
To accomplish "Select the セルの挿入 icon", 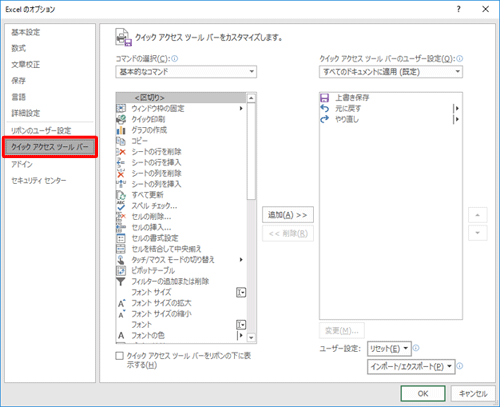I will pyautogui.click(x=121, y=227).
